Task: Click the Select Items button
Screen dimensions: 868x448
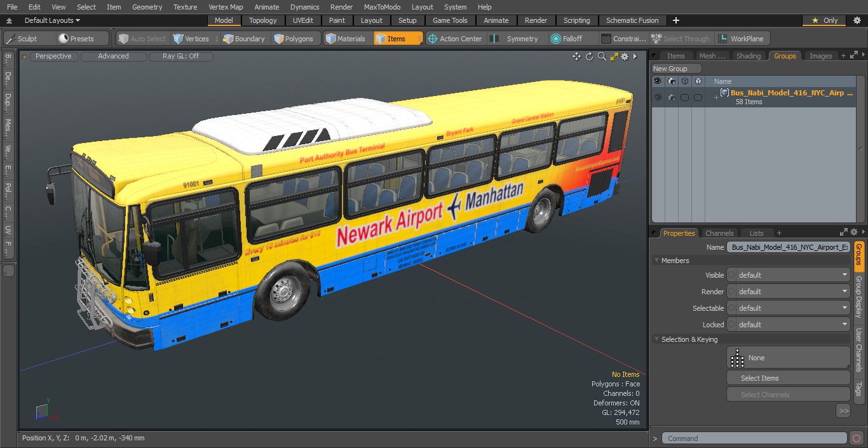Action: pos(788,378)
